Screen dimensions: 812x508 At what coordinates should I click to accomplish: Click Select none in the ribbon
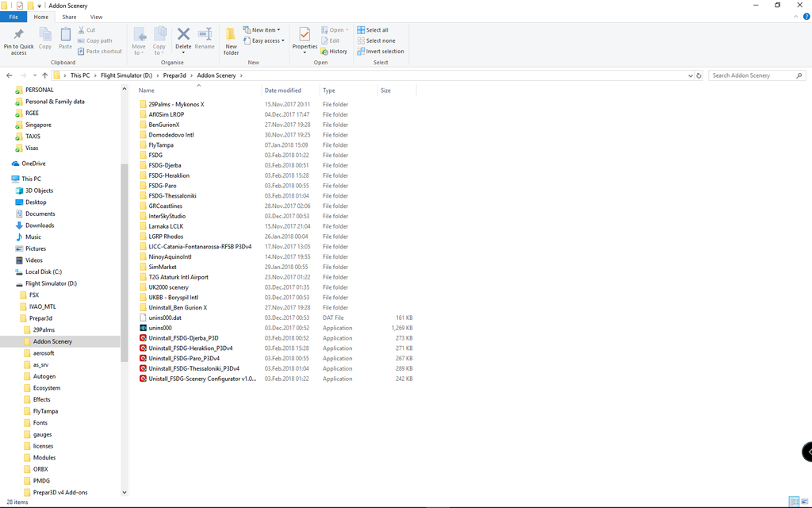click(376, 40)
